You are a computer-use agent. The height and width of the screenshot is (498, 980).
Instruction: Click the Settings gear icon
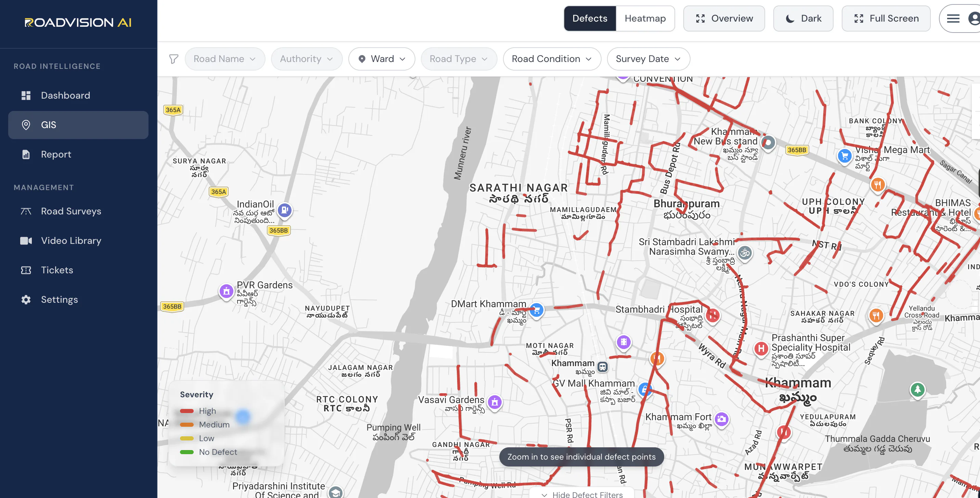tap(26, 300)
